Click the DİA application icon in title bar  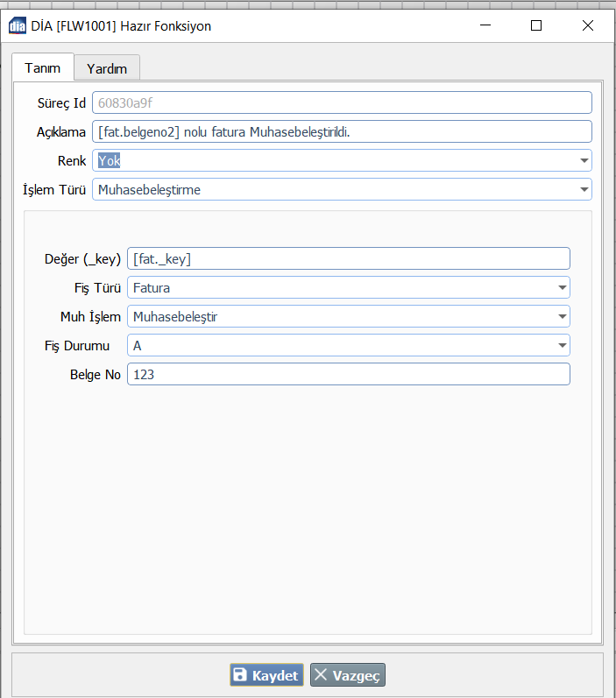[x=17, y=25]
